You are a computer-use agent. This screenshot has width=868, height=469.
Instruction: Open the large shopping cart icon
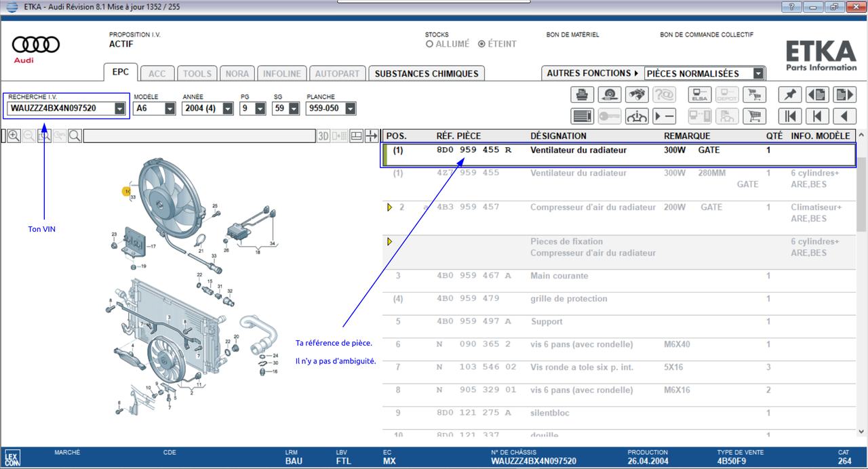coord(754,116)
